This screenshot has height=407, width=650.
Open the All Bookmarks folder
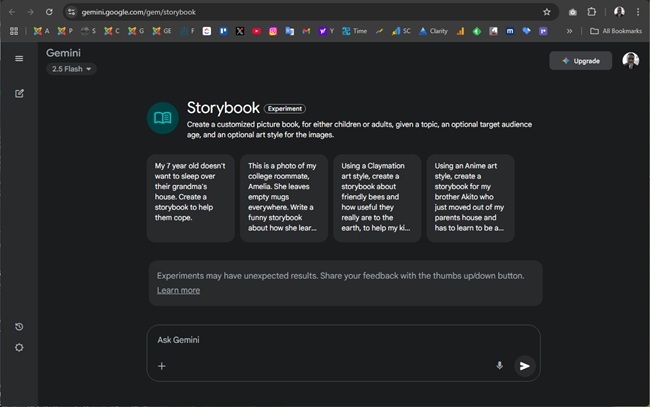click(616, 31)
